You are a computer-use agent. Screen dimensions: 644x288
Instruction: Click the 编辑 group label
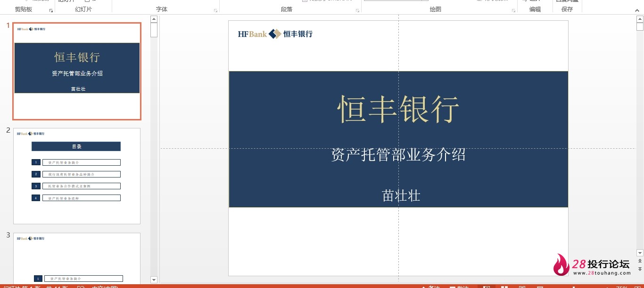click(x=535, y=9)
